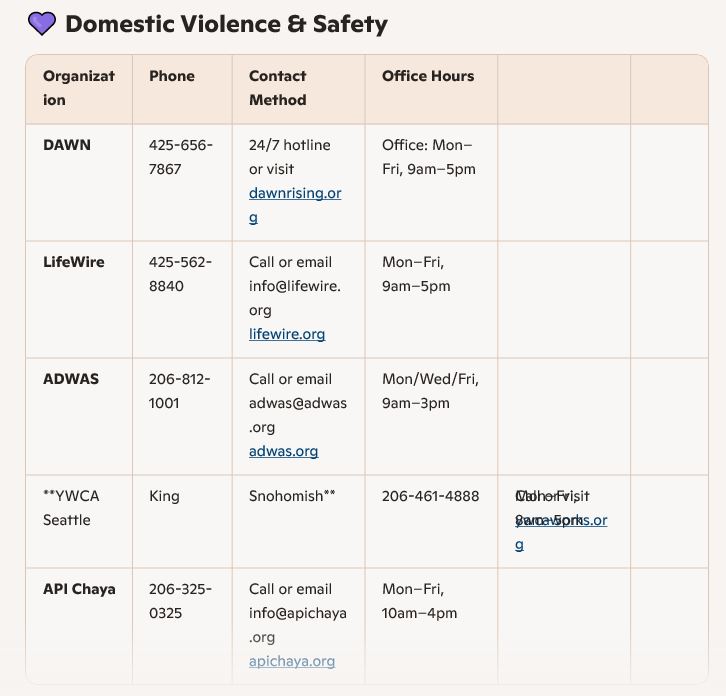Select the Organization column header
Viewport: 726px width, 696px height.
(x=79, y=88)
